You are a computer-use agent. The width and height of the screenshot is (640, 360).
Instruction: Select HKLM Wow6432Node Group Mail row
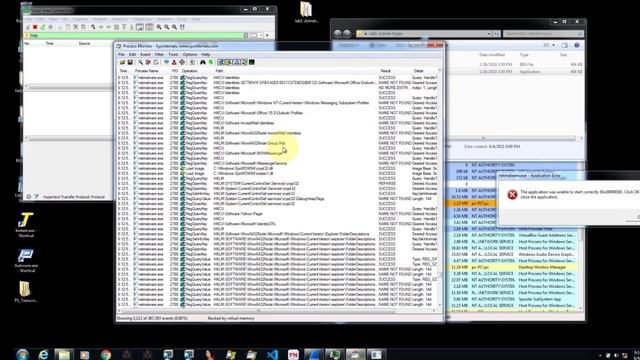click(x=278, y=143)
